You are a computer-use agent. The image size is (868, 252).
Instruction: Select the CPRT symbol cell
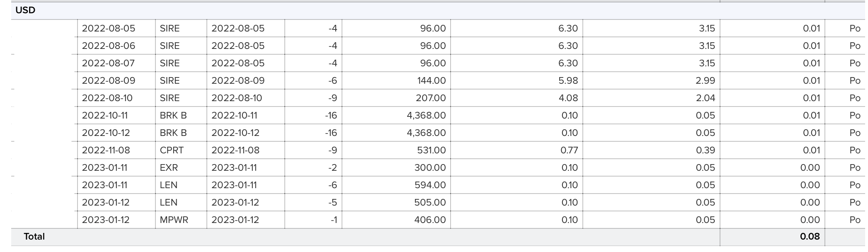click(x=172, y=150)
